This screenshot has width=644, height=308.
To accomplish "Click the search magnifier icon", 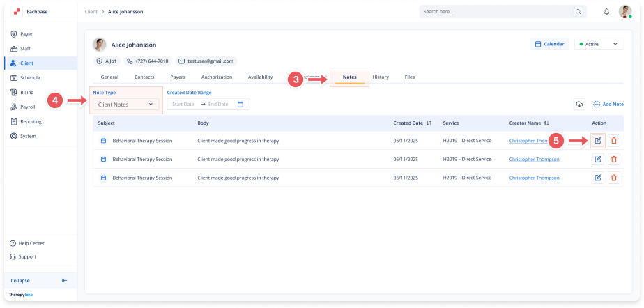I will [578, 12].
